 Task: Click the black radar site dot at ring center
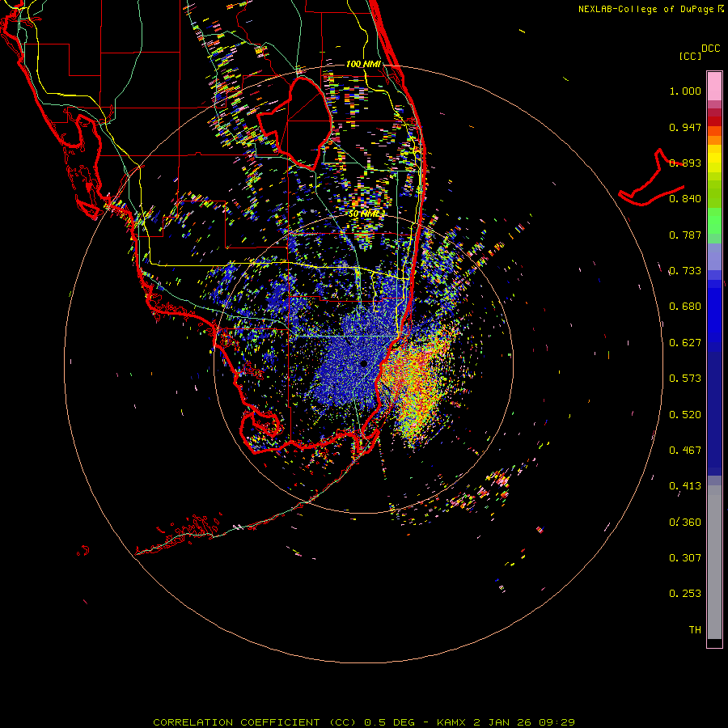(x=363, y=363)
